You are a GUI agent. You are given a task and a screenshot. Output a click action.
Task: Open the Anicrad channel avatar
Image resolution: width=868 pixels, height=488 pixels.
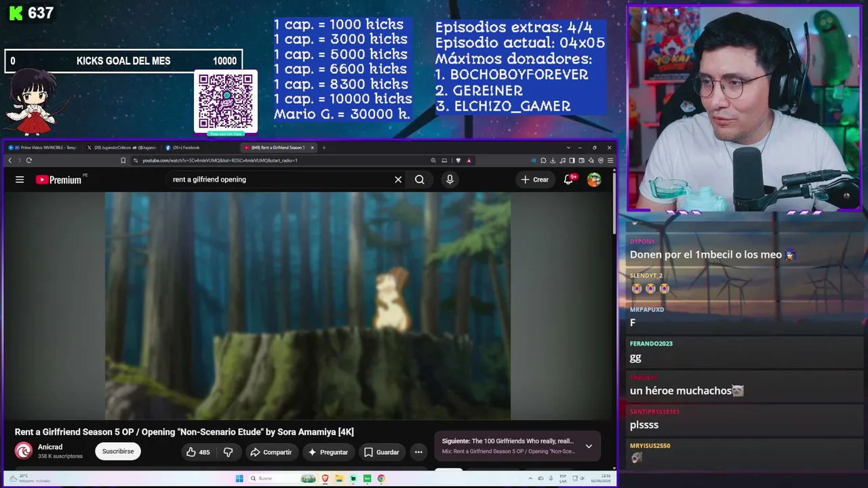click(x=24, y=451)
